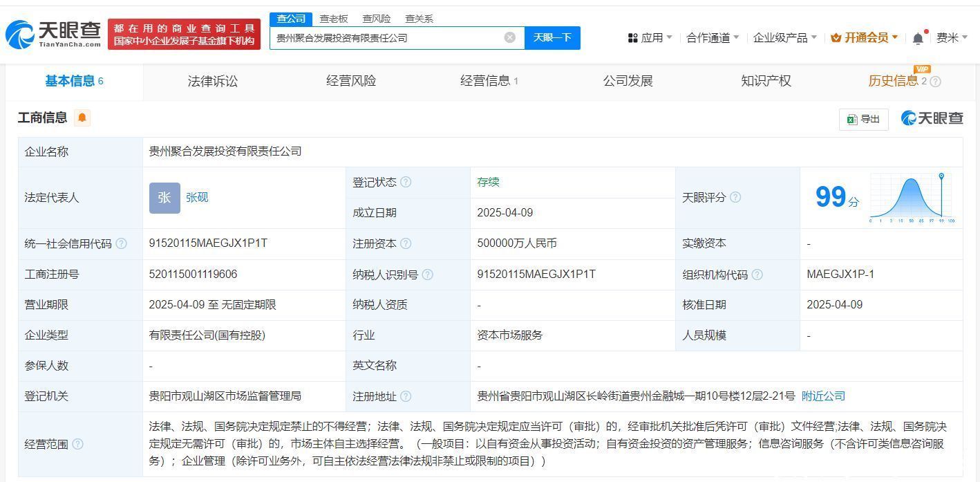The width and height of the screenshot is (980, 482).
Task: Switch to the 公司发展 tab
Action: (628, 81)
